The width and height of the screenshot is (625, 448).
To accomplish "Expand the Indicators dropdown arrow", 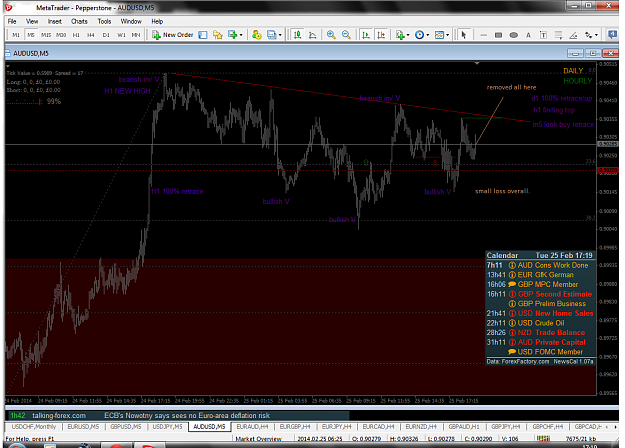I will pos(408,35).
